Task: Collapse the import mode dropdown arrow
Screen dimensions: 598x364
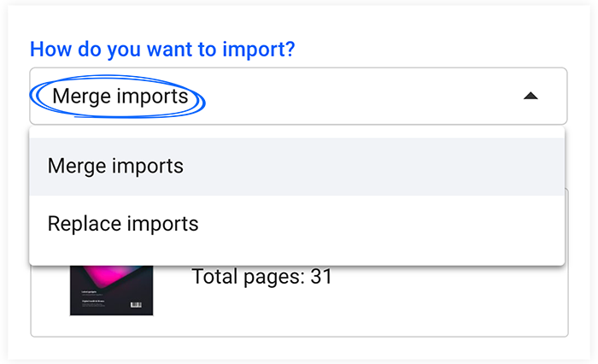Action: click(x=531, y=96)
